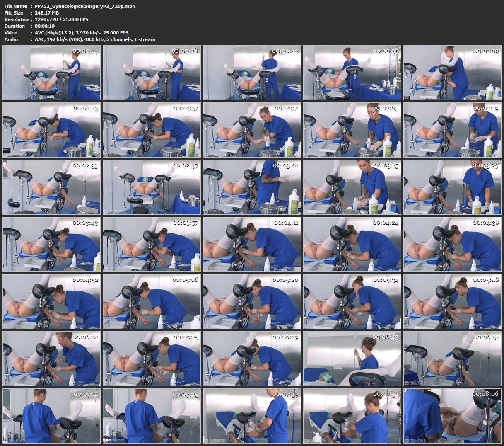Select the thumbnail timestamped 00:01:23
Screen dimensions: 504x446
point(51,130)
